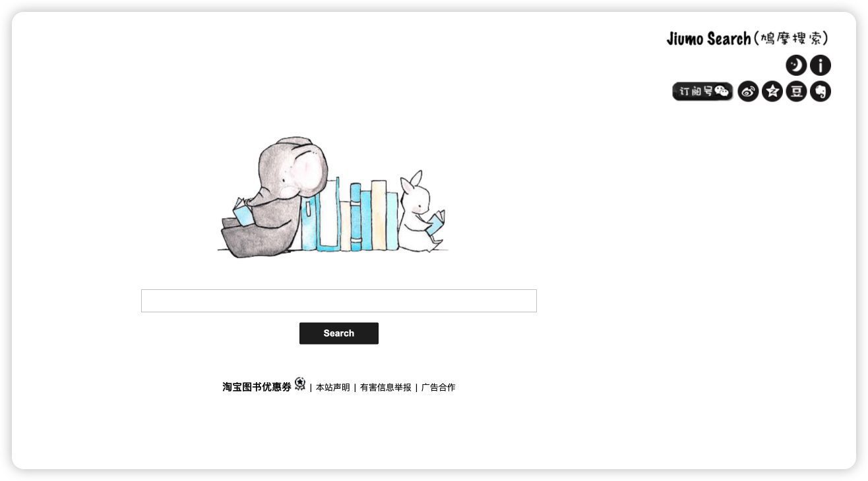
Task: Click the open book held by the elephant
Action: [242, 212]
